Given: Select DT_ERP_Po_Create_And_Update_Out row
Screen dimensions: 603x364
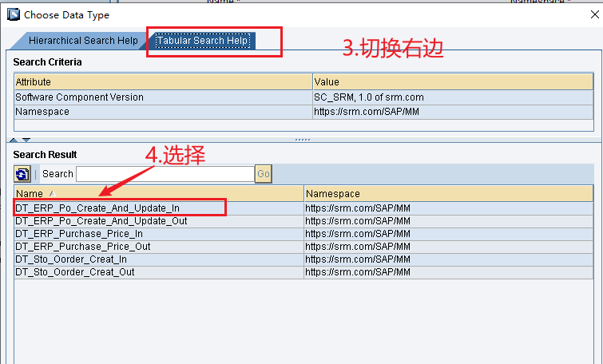Looking at the screenshot, I should click(303, 221).
